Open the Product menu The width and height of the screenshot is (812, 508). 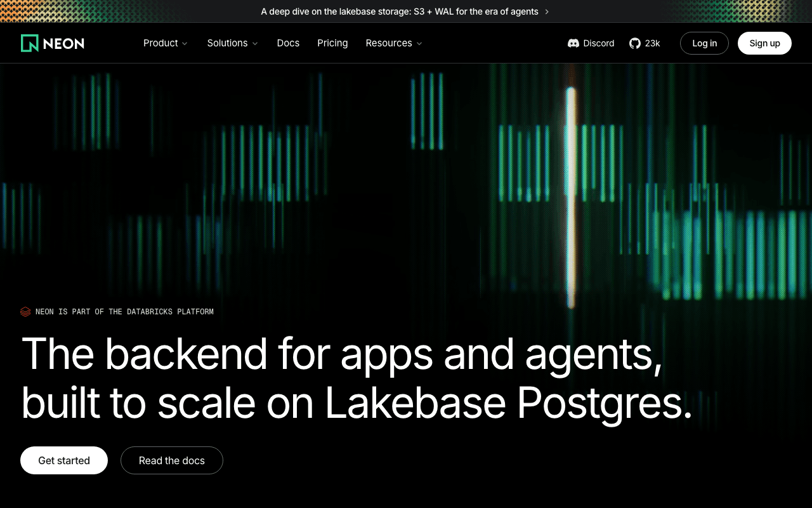[x=166, y=43]
